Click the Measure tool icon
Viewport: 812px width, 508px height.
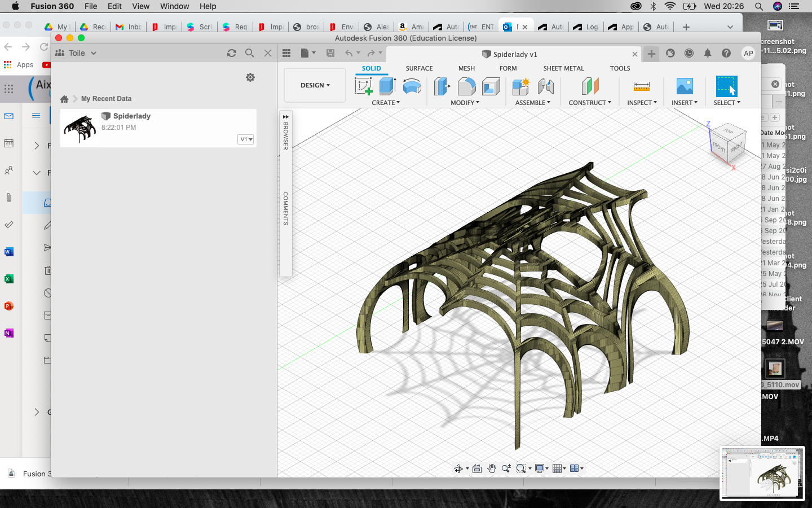pos(642,86)
